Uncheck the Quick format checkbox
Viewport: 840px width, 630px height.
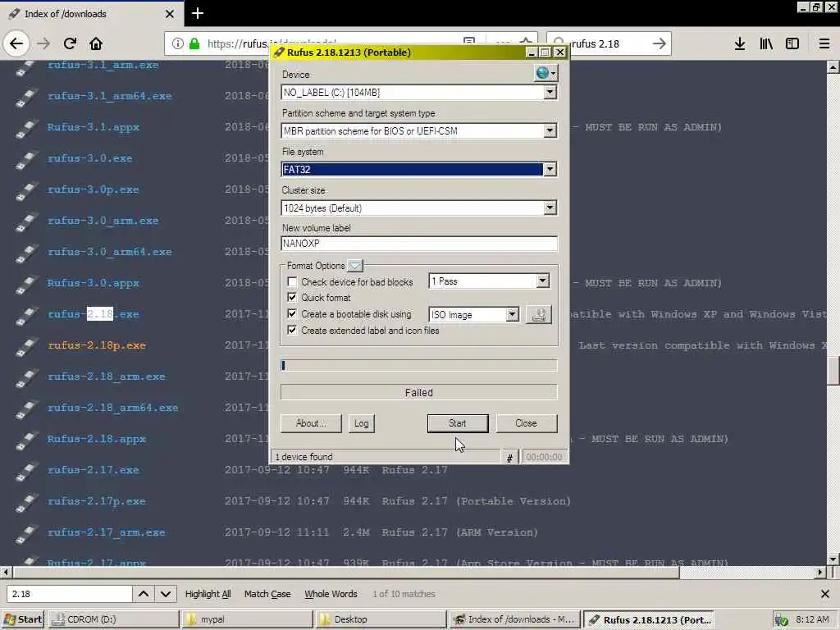coord(292,297)
